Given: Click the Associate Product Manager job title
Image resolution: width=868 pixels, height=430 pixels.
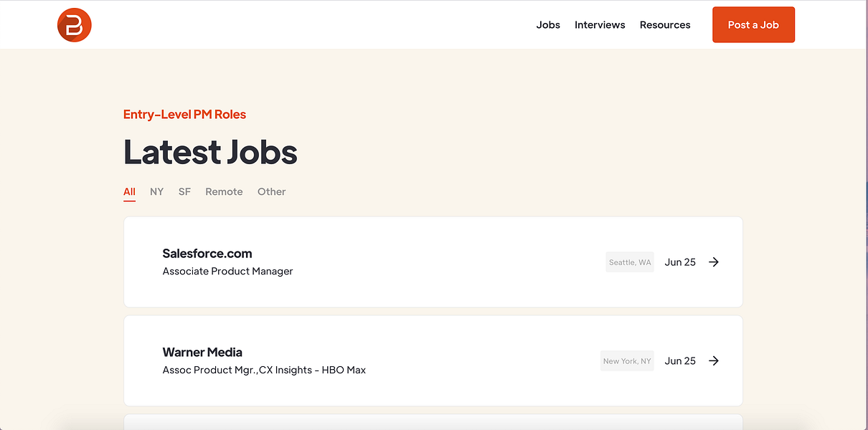Looking at the screenshot, I should [x=227, y=272].
